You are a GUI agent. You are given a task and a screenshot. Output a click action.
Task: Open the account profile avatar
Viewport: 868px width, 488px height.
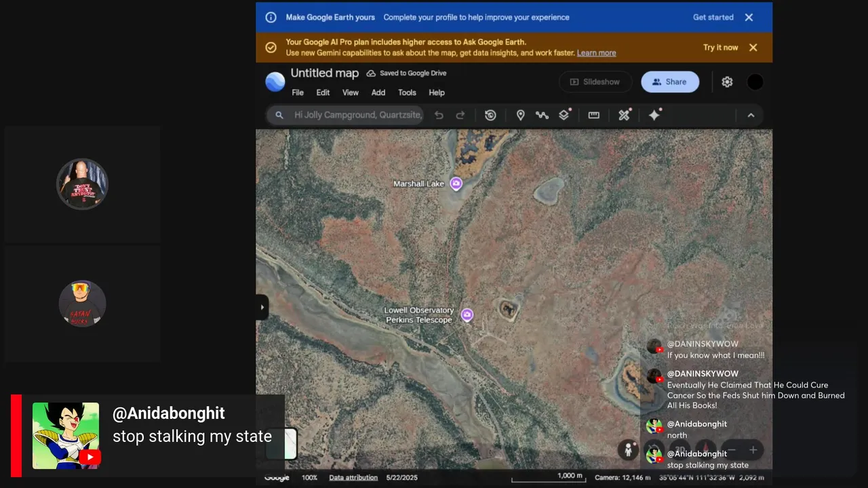pos(755,82)
